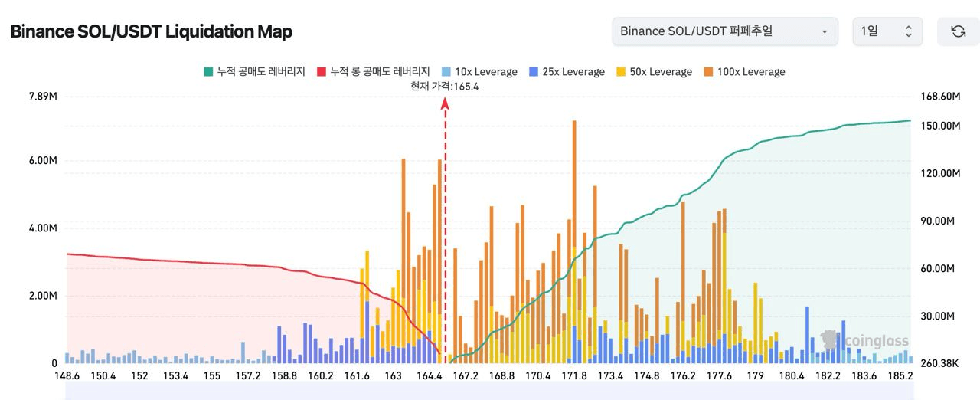This screenshot has height=400, width=980.
Task: Click the 168.60M right axis label
Action: click(939, 97)
